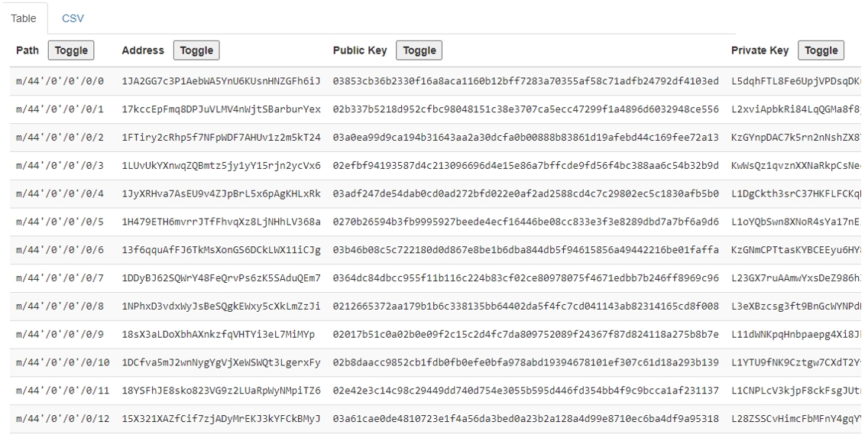Screen dimensions: 868x438
Task: Select the Table tab
Action: pyautogui.click(x=23, y=18)
